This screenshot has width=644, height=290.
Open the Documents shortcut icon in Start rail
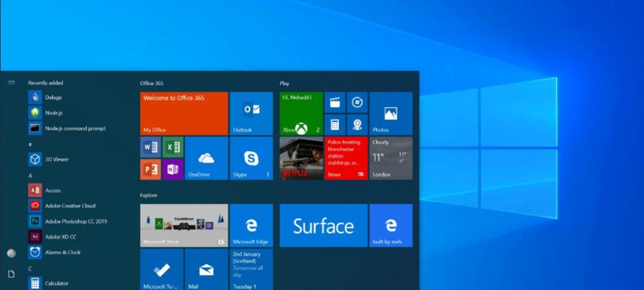point(12,274)
